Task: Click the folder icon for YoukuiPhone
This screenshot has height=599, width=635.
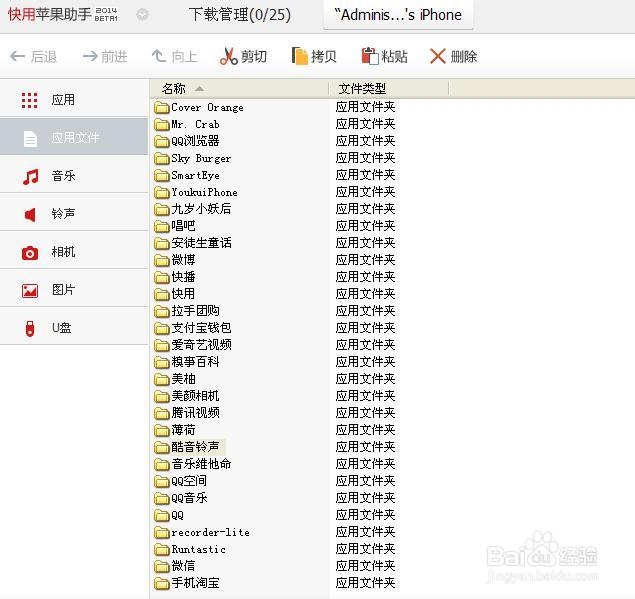Action: (162, 193)
